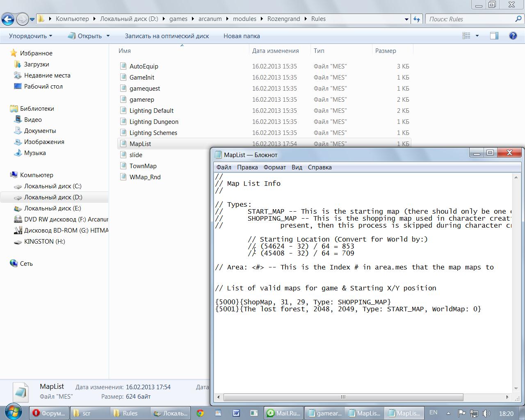
Task: Click the Новая папка button
Action: (242, 36)
